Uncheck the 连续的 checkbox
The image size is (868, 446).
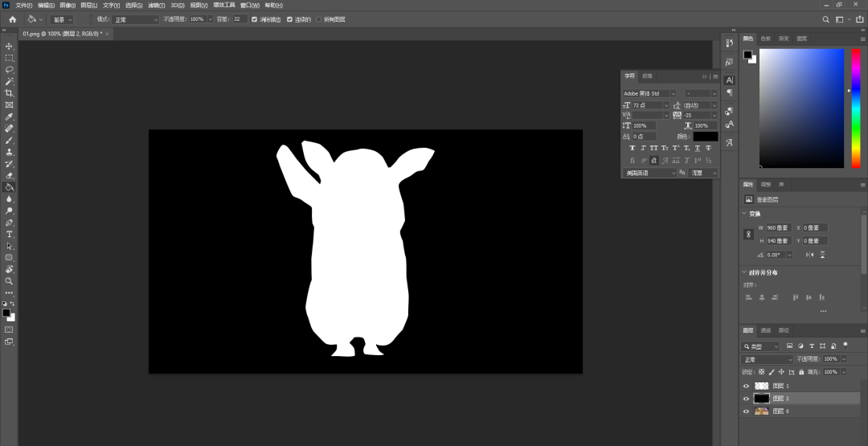tap(288, 19)
